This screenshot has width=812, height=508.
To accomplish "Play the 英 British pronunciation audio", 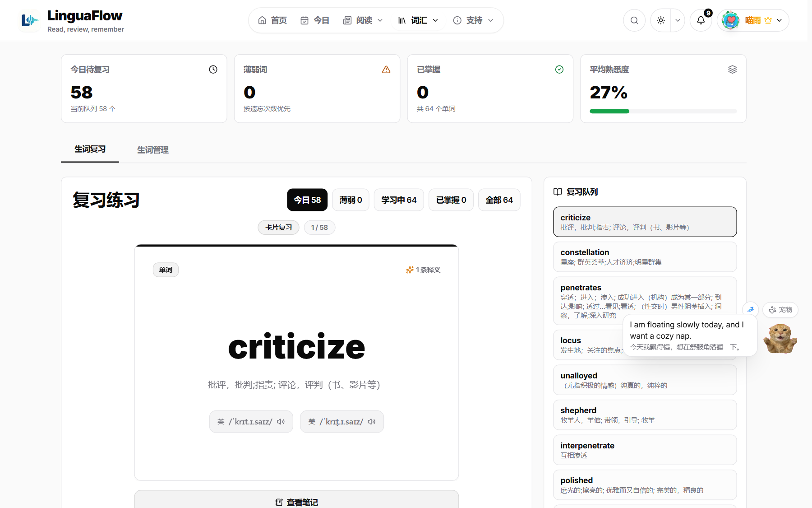I will click(251, 422).
